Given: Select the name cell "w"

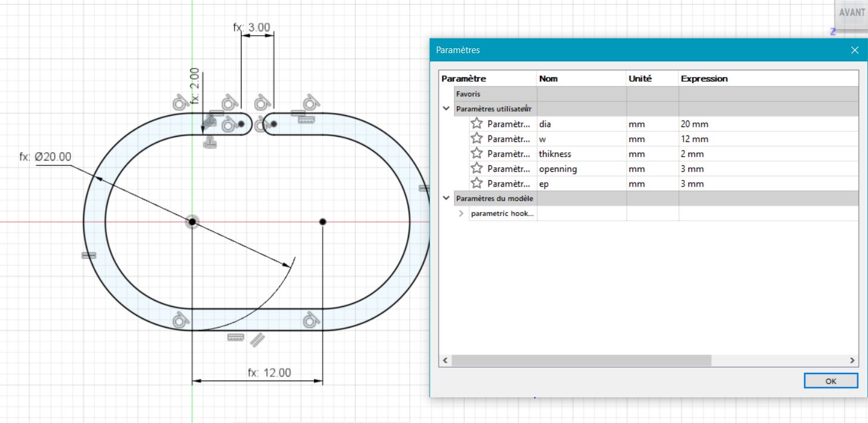Looking at the screenshot, I should pyautogui.click(x=582, y=138).
